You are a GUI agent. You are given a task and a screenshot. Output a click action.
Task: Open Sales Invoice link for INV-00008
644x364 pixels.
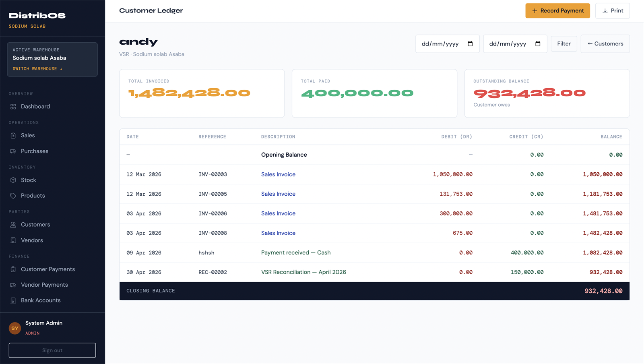tap(278, 233)
